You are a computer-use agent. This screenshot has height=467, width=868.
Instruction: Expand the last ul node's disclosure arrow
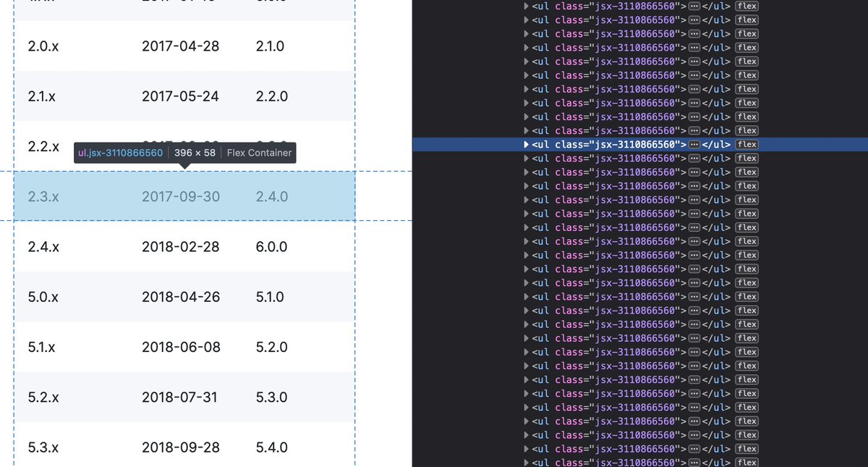(x=526, y=461)
